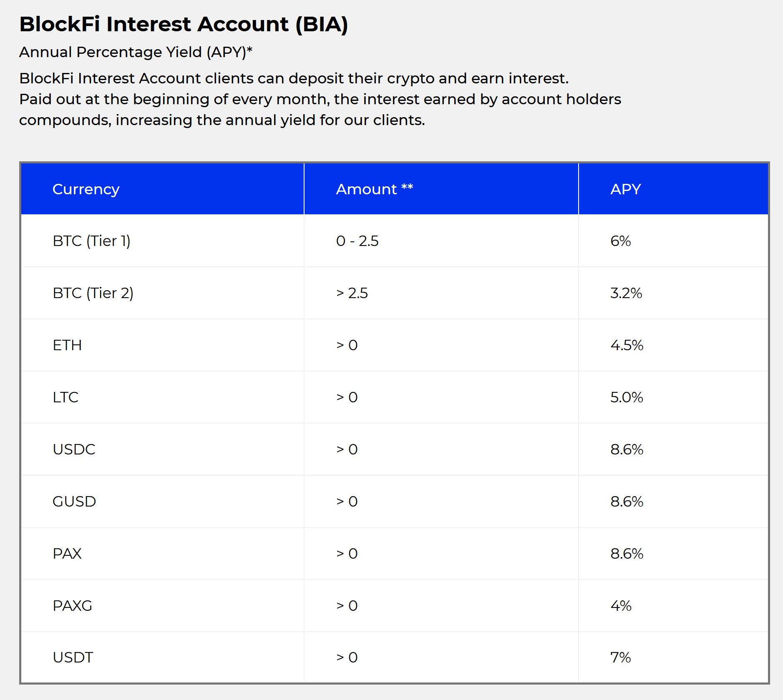Screen dimensions: 783x700
Task: Click the sentence about depositing crypto to earn interest
Action: [294, 78]
